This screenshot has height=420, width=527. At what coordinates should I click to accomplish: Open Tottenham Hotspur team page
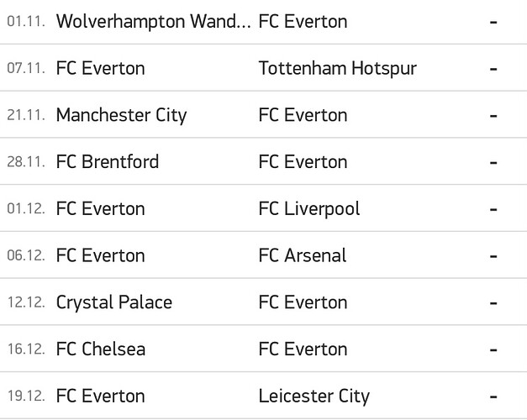[x=337, y=69]
